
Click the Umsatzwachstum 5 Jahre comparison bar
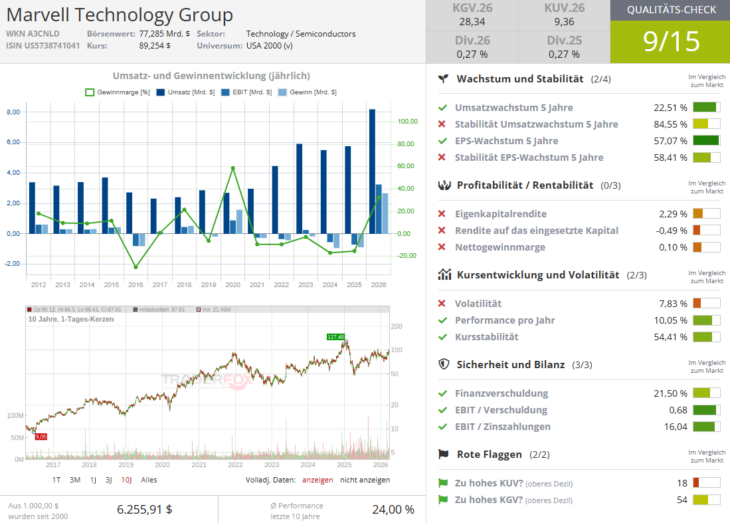(x=704, y=107)
